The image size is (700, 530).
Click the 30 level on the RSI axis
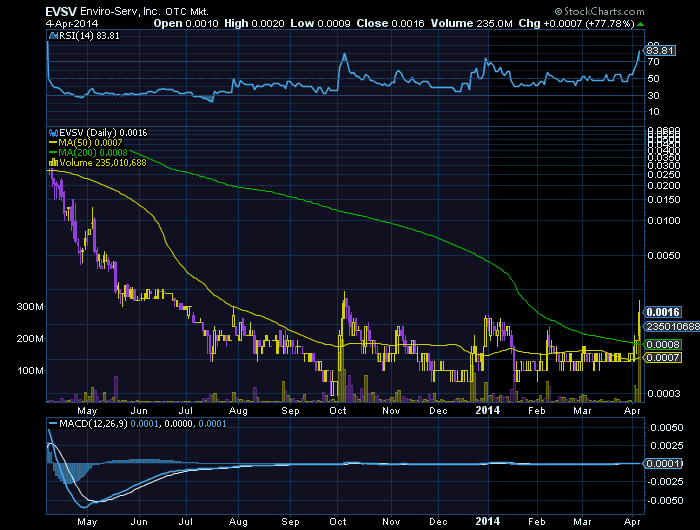[x=653, y=95]
